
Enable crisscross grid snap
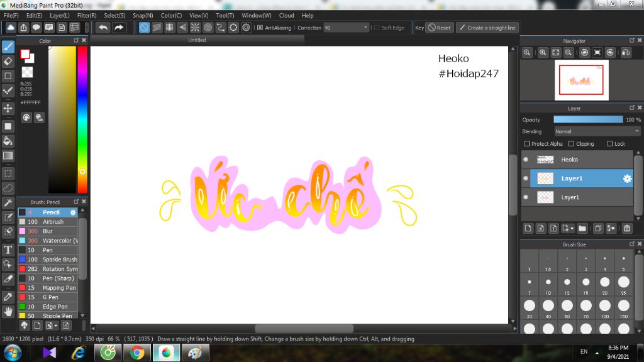pyautogui.click(x=170, y=28)
